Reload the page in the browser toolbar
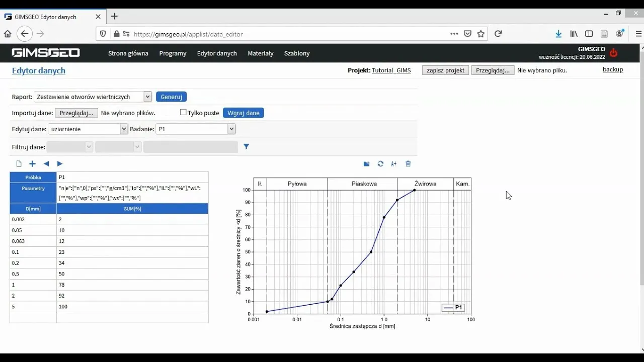Viewport: 644px width, 362px height. tap(498, 34)
